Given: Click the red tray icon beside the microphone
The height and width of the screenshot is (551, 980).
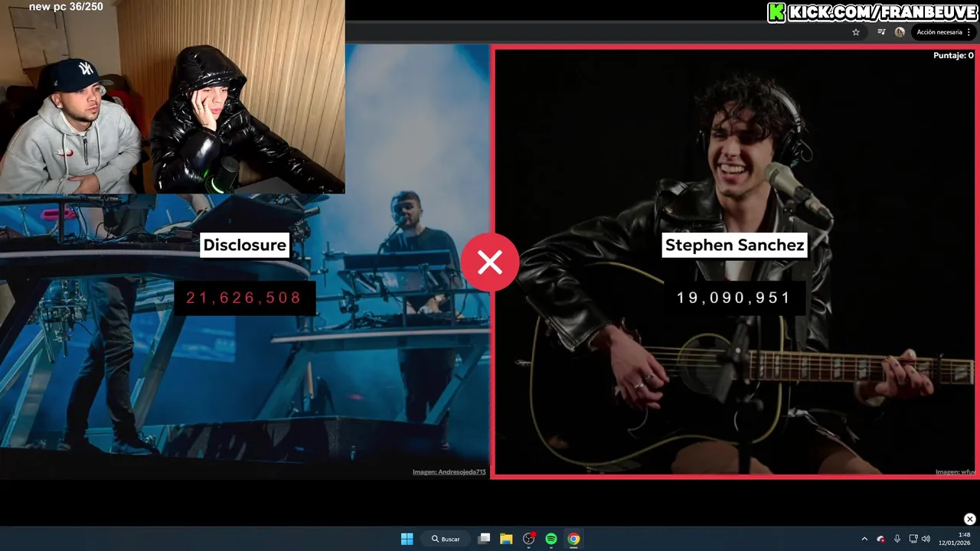Looking at the screenshot, I should coord(880,539).
